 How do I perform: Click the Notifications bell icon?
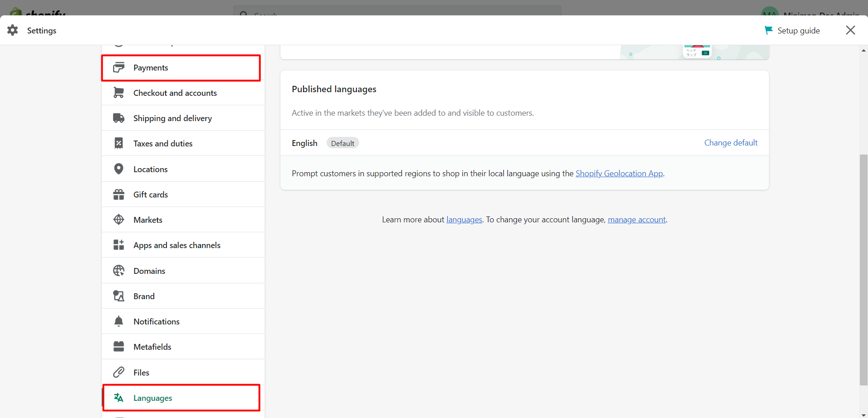click(x=119, y=321)
